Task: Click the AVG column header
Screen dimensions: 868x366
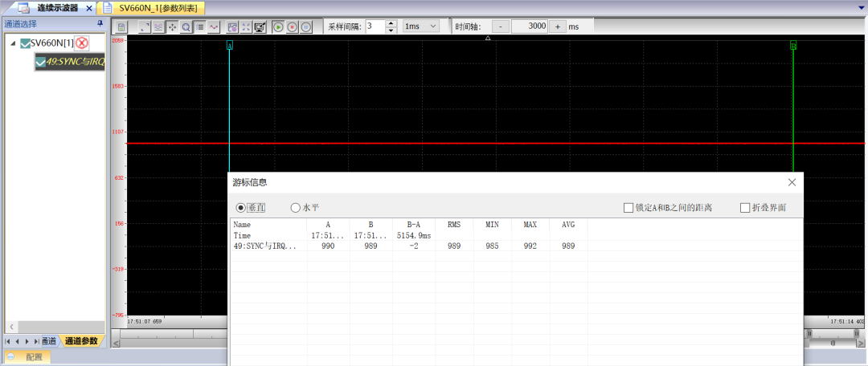Action: pyautogui.click(x=568, y=225)
